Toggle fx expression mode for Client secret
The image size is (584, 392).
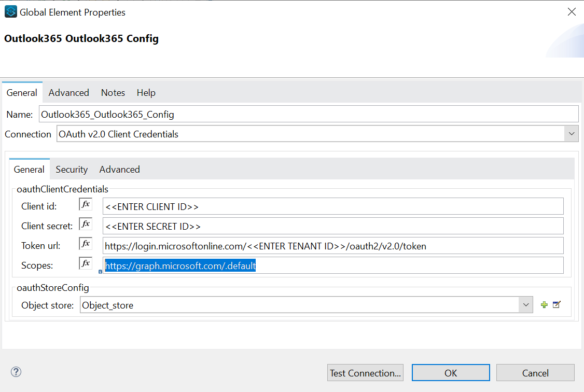point(86,224)
